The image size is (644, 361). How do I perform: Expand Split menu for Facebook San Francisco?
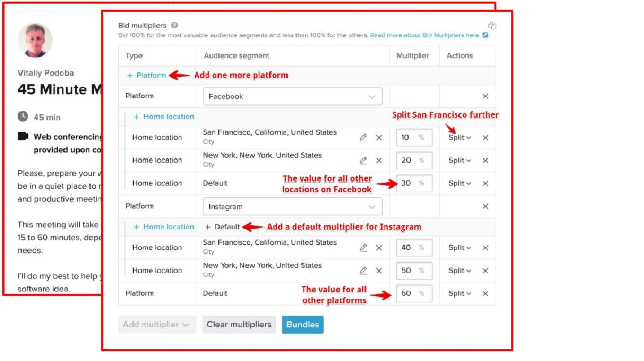point(459,138)
